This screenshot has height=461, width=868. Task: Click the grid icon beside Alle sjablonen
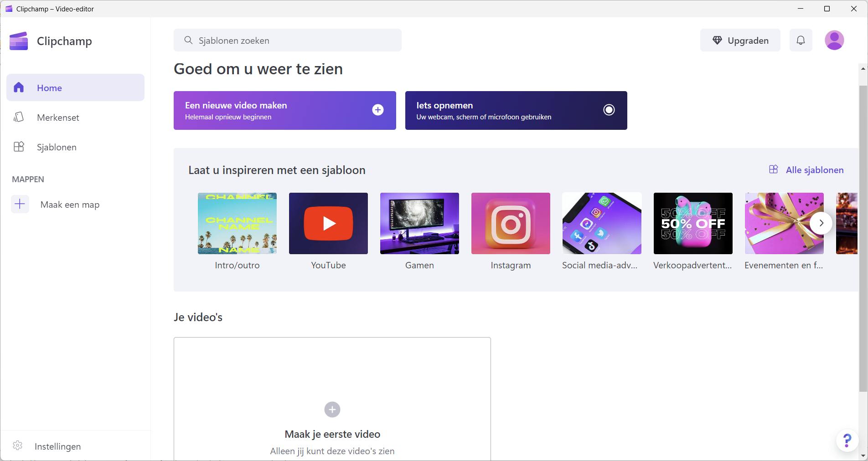(774, 169)
